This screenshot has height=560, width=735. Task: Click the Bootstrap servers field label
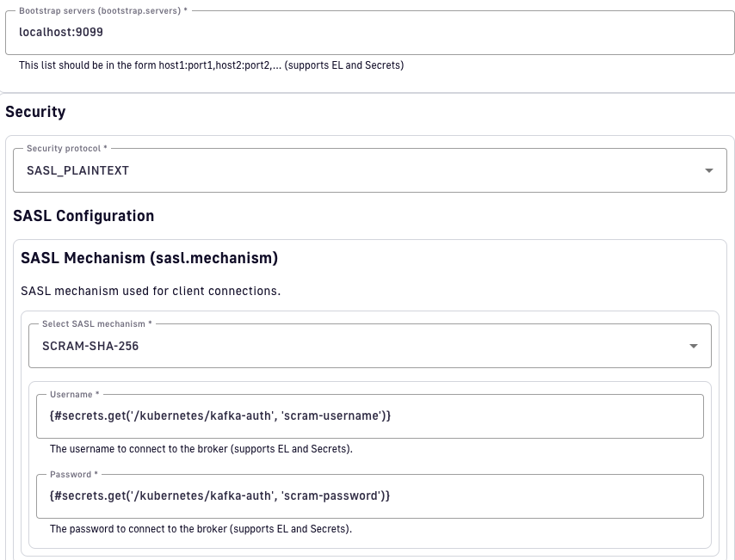(102, 10)
